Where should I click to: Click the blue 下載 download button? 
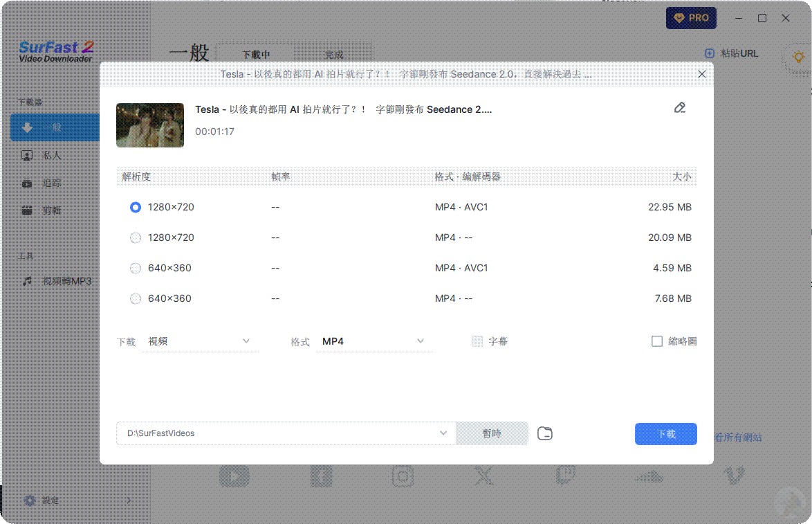coord(666,434)
